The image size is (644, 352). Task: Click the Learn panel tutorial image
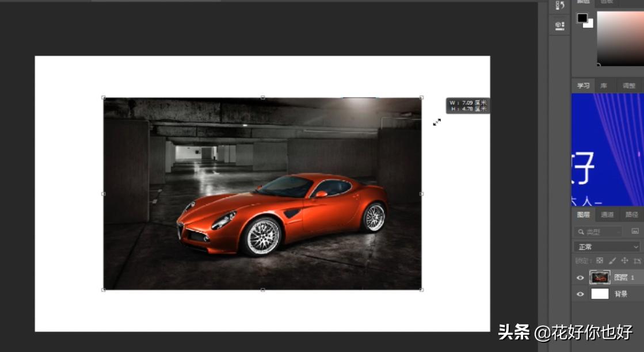click(x=608, y=150)
